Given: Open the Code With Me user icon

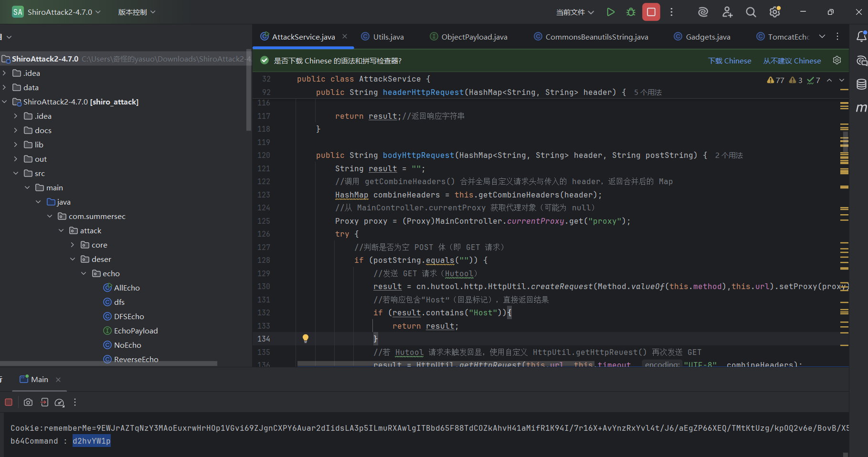Looking at the screenshot, I should tap(727, 12).
